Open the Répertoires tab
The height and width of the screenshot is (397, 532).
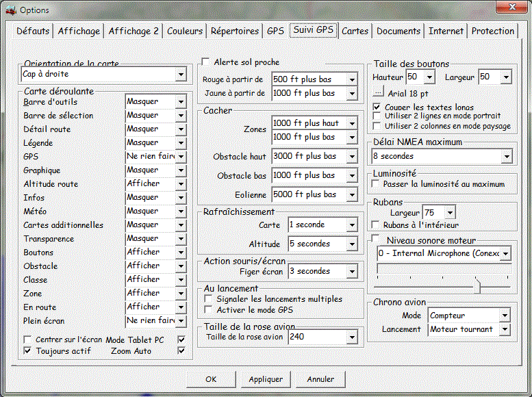pyautogui.click(x=235, y=31)
